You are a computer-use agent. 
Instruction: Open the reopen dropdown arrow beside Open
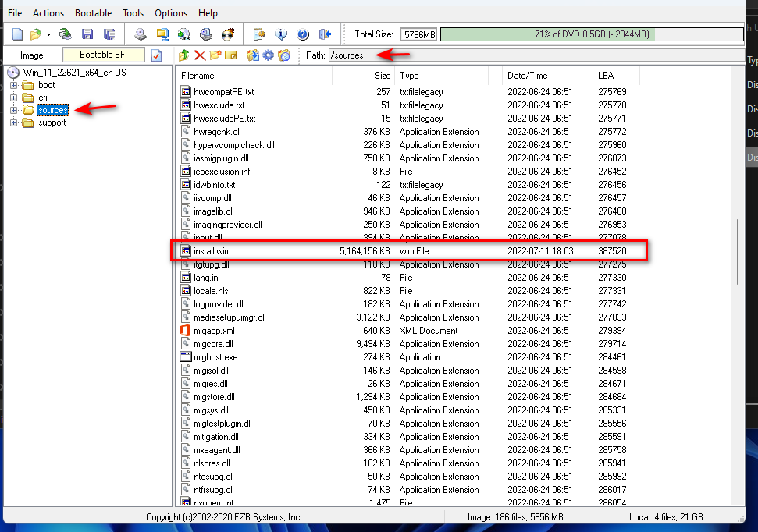click(x=48, y=35)
